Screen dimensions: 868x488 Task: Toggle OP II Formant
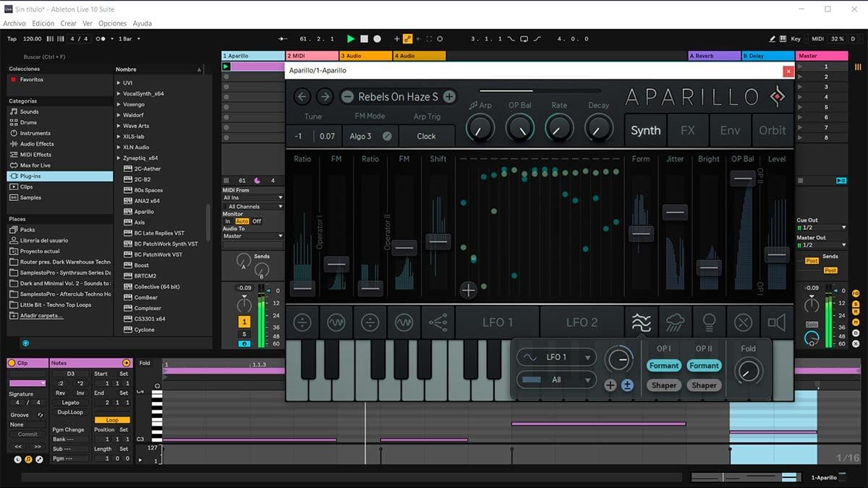(704, 366)
